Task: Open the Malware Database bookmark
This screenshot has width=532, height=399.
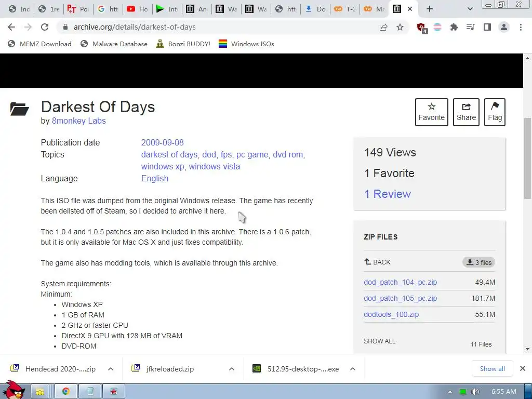Action: (x=114, y=44)
